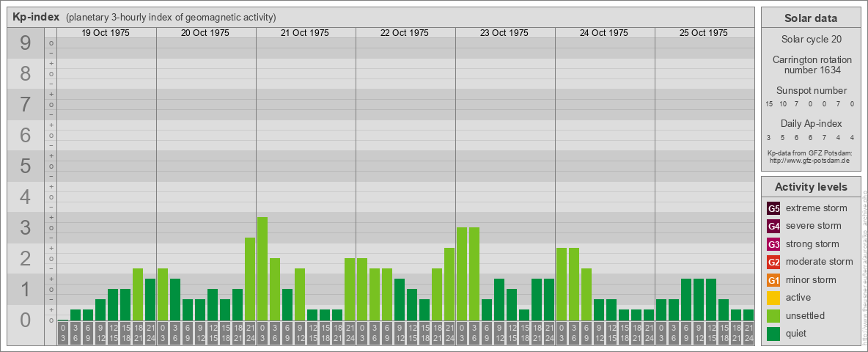Click the Kp scale number 4
Viewport: 868px width, 352px height.
click(x=26, y=197)
